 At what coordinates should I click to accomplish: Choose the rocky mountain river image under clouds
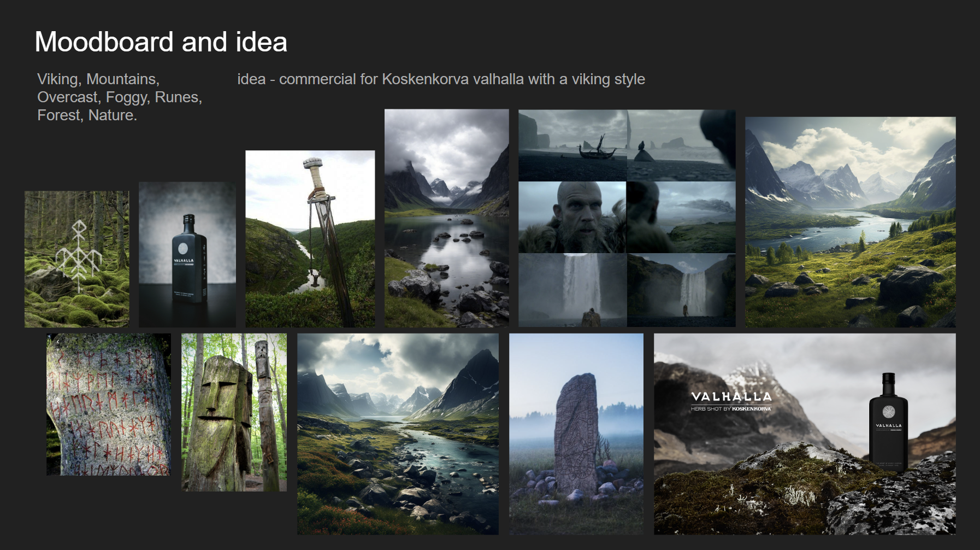(398, 434)
